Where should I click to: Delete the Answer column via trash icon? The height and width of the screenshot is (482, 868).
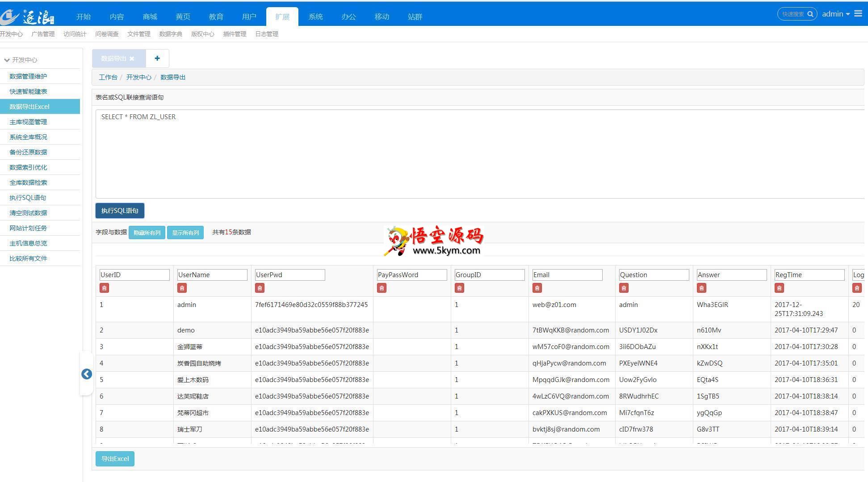(x=701, y=288)
